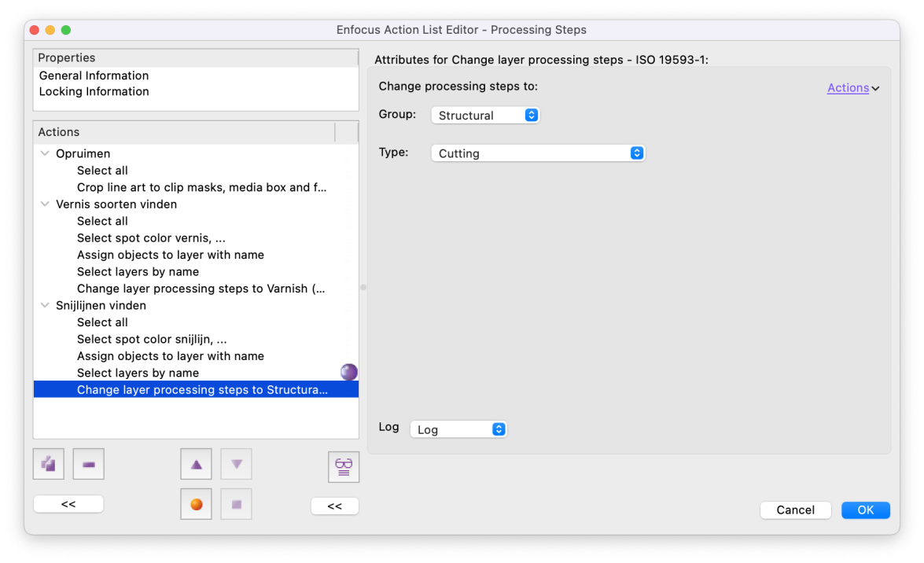Move action down with triangle icon
924x563 pixels.
[x=236, y=464]
